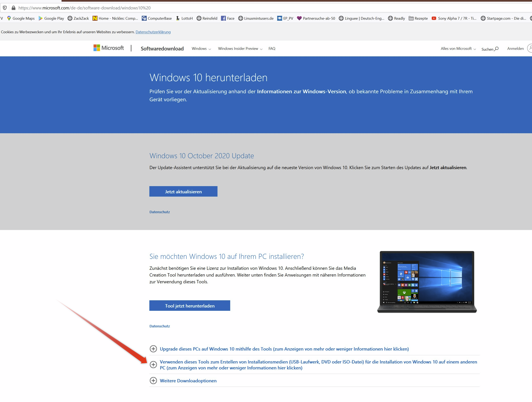
Task: Open the Home - Nickles bookmark
Action: 116,18
